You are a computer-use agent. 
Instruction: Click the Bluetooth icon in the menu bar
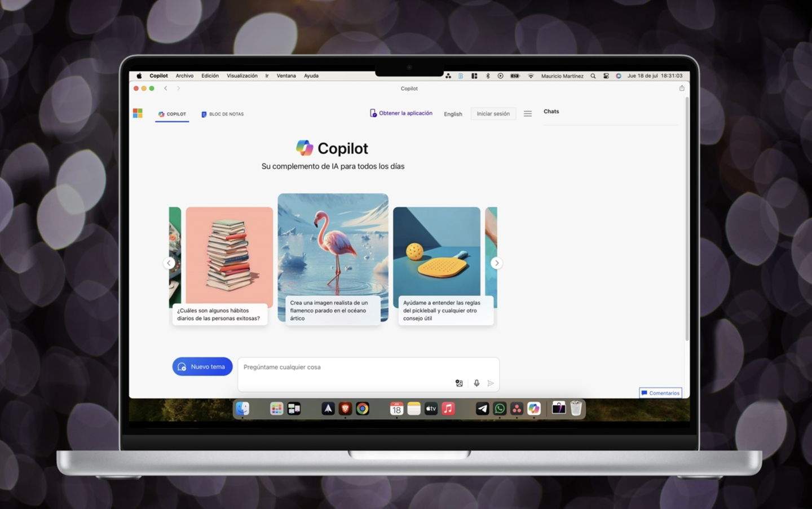(487, 75)
